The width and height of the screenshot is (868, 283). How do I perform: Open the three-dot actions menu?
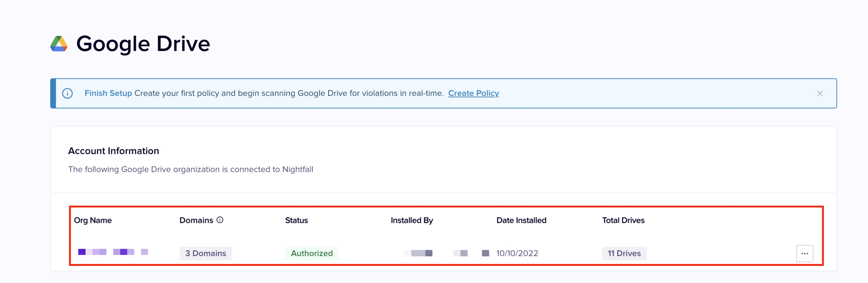pos(804,253)
